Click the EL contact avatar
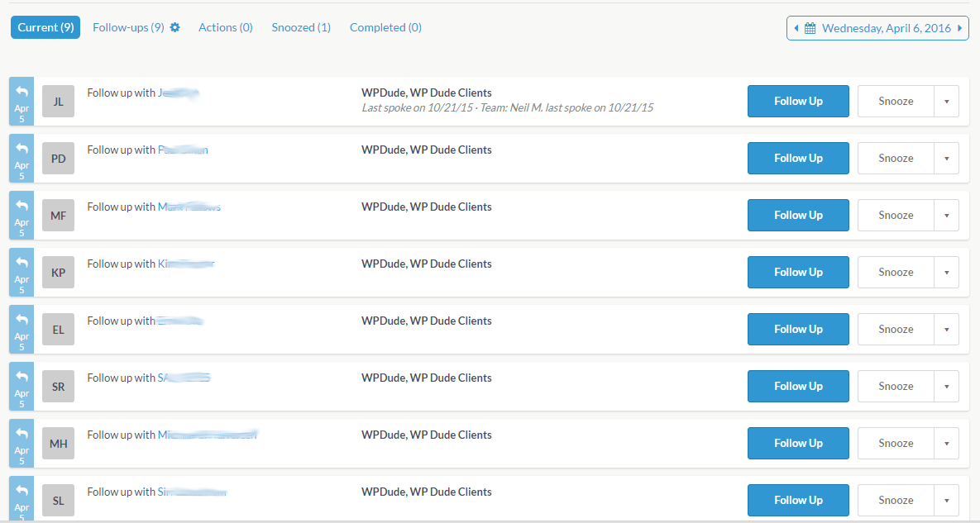980x523 pixels. [x=58, y=330]
